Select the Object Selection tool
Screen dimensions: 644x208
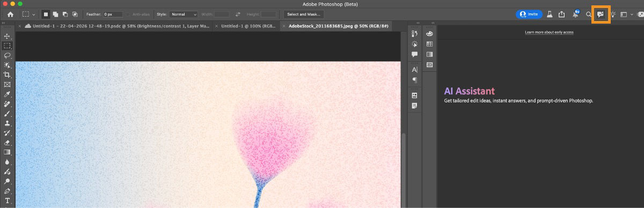pos(8,65)
